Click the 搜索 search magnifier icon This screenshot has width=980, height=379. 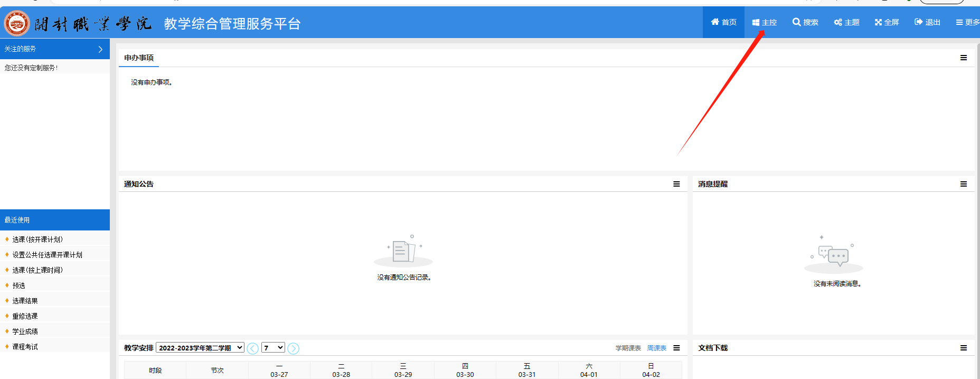[796, 22]
